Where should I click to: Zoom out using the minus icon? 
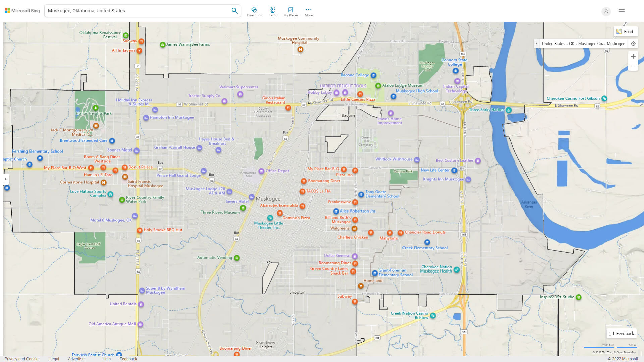pos(633,66)
